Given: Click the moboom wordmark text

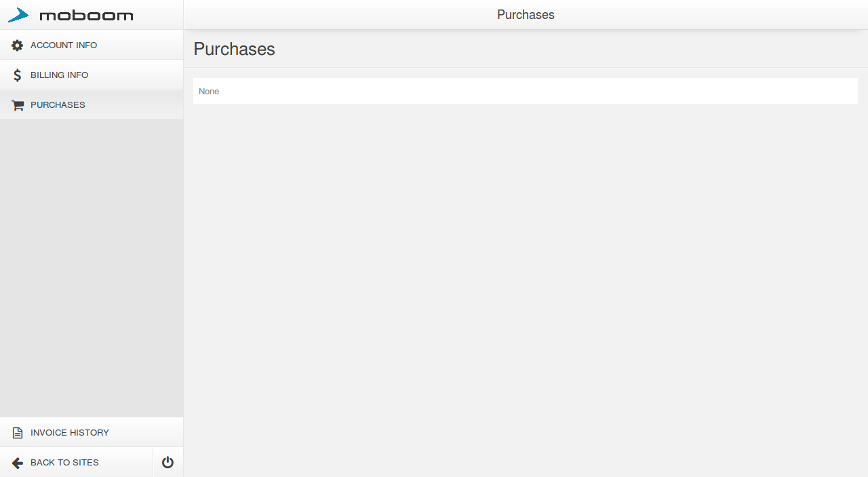Looking at the screenshot, I should [86, 16].
